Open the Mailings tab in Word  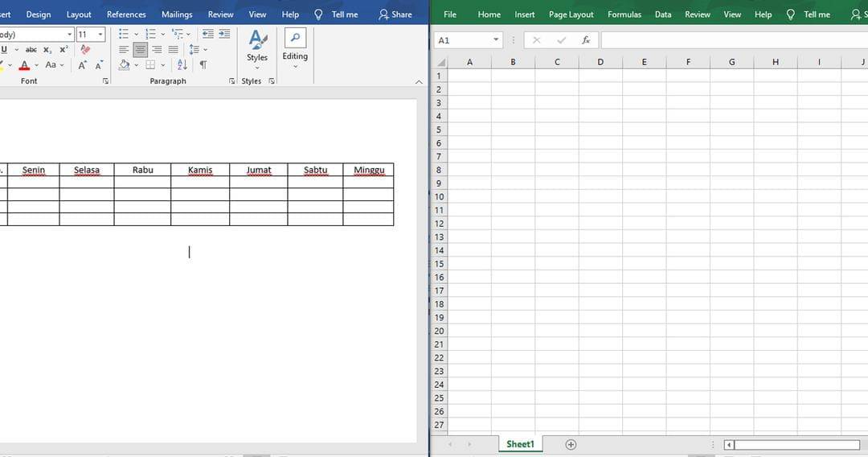tap(177, 14)
